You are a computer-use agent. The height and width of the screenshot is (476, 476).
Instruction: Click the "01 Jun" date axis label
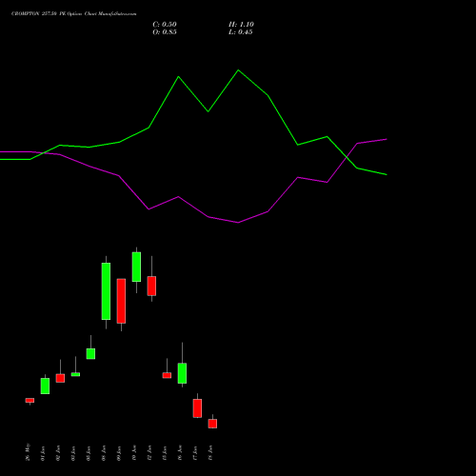(43, 453)
